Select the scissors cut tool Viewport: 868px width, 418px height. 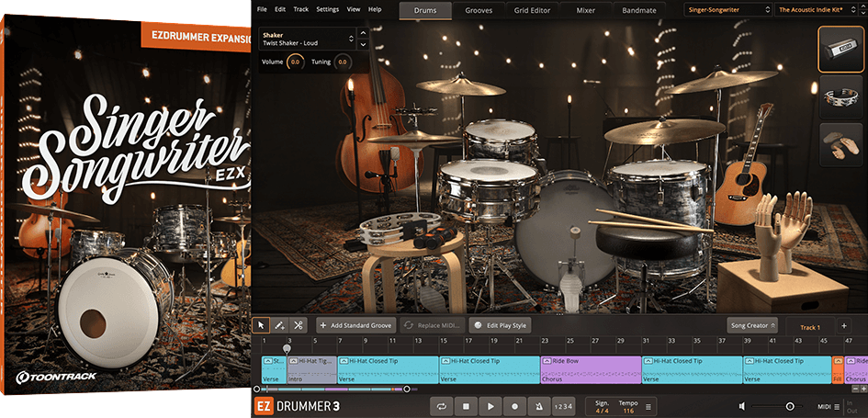[x=299, y=325]
